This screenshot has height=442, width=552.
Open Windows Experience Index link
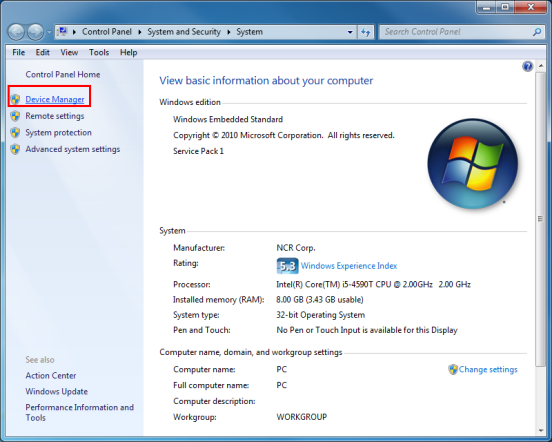349,266
